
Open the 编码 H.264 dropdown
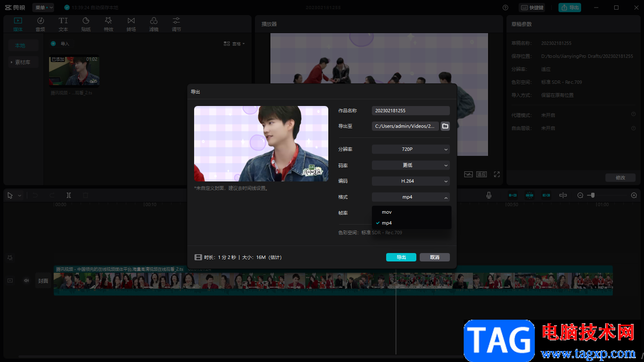point(410,181)
